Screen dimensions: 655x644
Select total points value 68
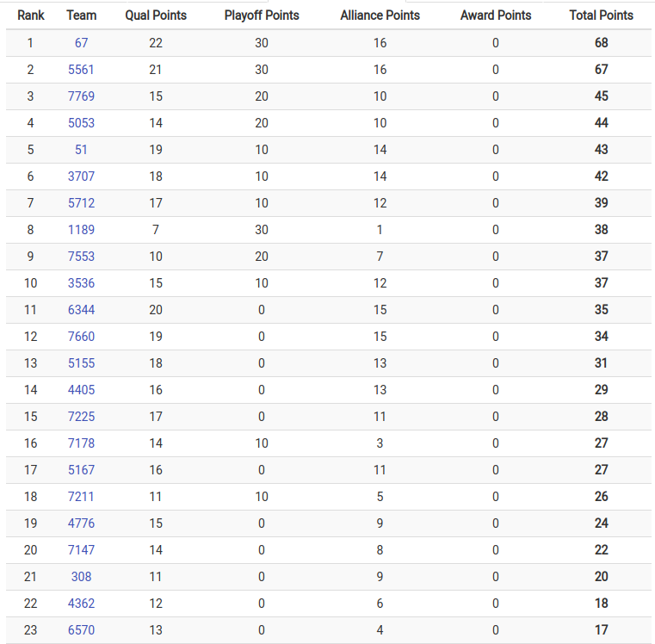pos(601,43)
